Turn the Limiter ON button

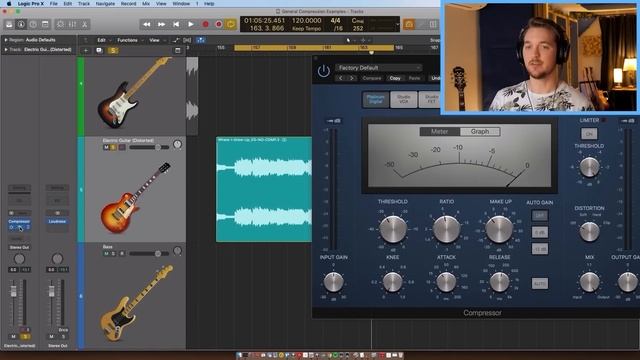[589, 133]
